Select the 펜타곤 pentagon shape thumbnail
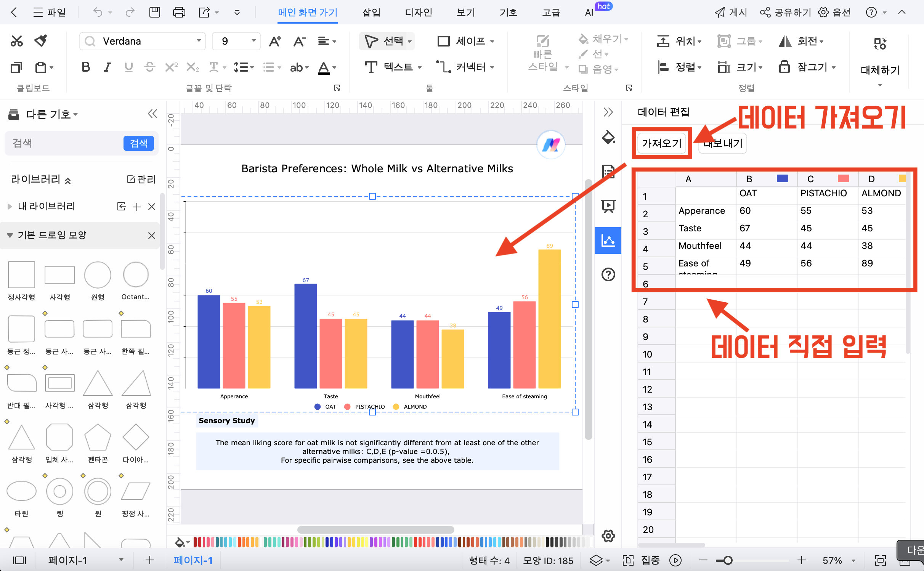 pos(98,438)
